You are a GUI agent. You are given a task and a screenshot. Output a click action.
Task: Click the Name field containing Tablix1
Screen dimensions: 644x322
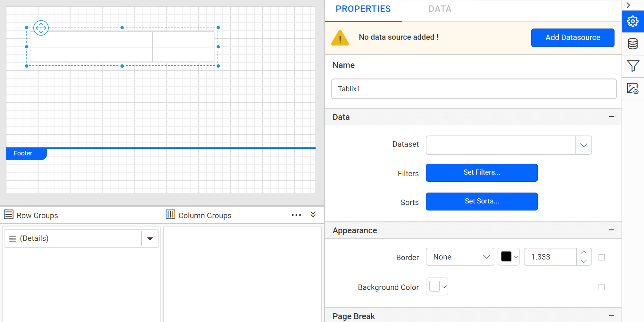click(x=474, y=89)
